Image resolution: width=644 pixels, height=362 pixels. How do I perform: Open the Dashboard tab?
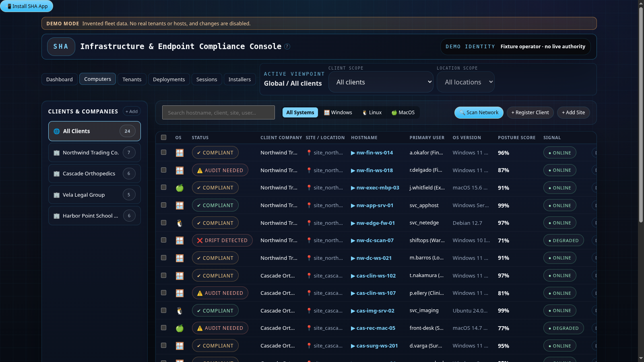pyautogui.click(x=60, y=79)
